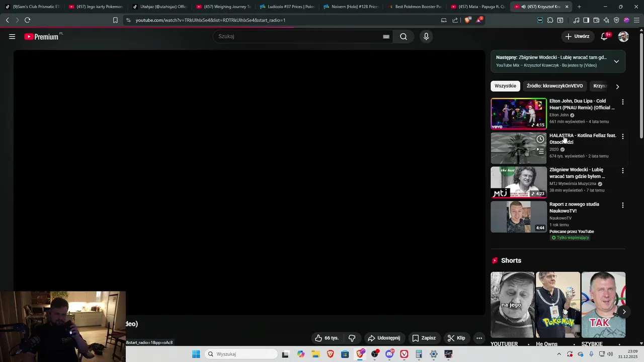Click the Klip button

pyautogui.click(x=456, y=338)
